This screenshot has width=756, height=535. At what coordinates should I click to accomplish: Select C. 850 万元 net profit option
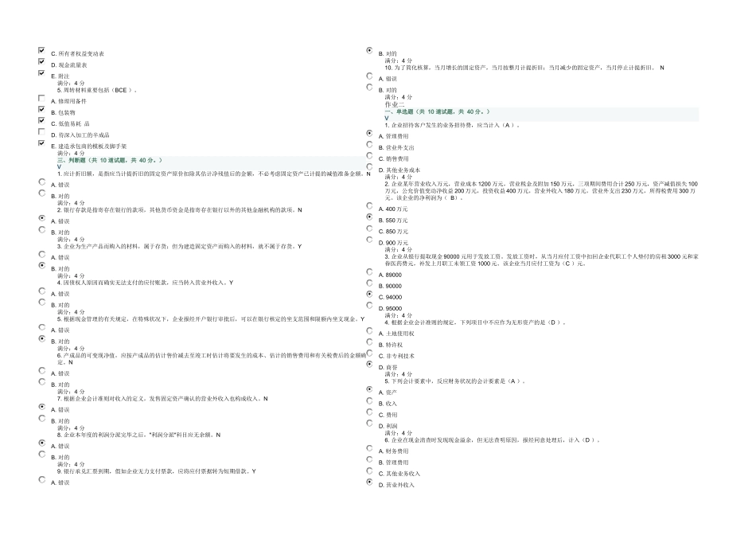coord(369,228)
